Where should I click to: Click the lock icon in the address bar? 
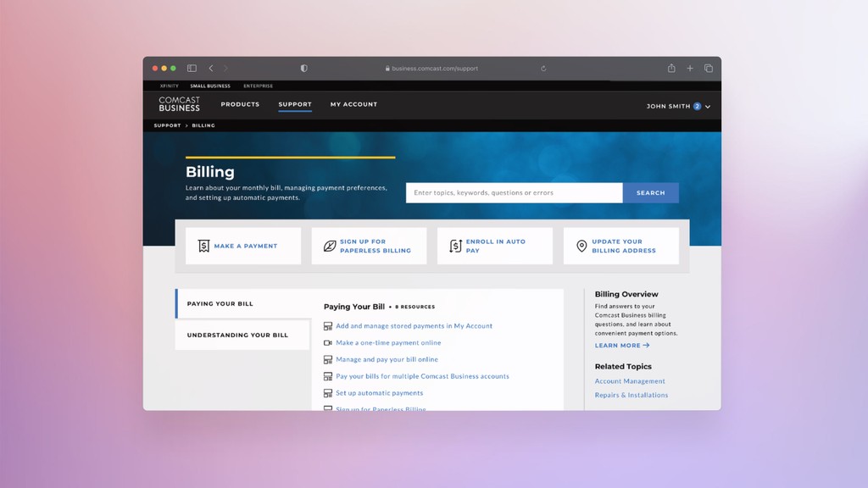coord(387,69)
